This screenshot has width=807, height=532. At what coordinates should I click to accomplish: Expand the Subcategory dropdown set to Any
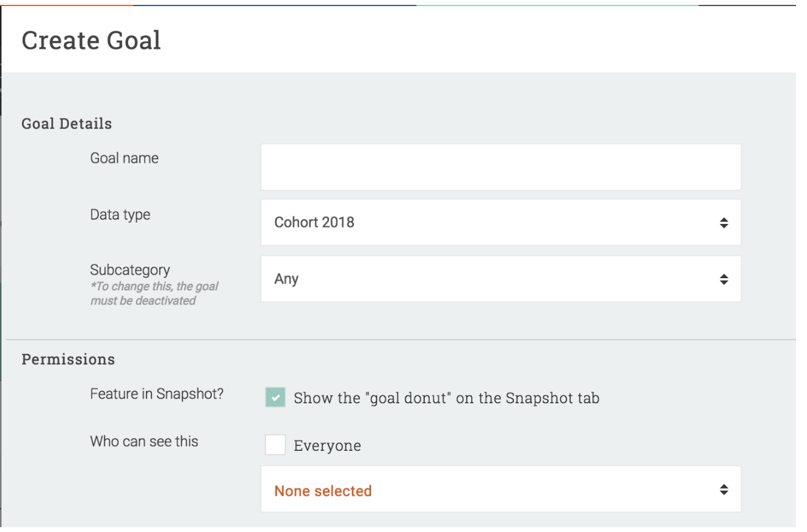pyautogui.click(x=488, y=279)
